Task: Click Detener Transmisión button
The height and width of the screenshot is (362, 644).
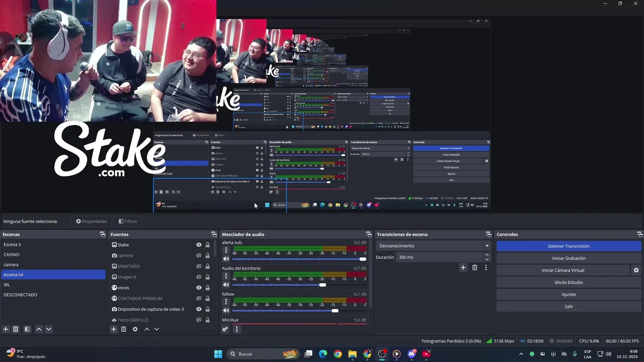Action: [x=569, y=246]
